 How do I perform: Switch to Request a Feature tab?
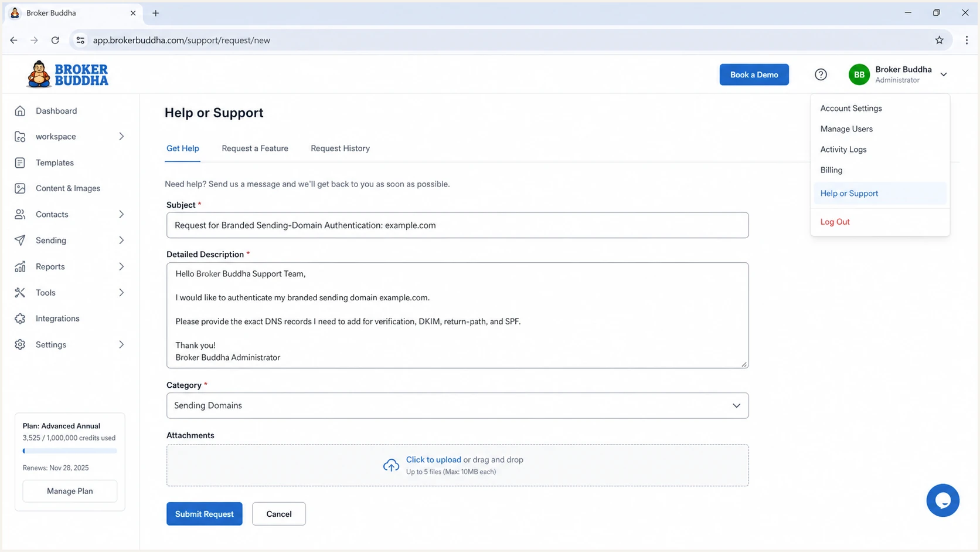point(255,148)
